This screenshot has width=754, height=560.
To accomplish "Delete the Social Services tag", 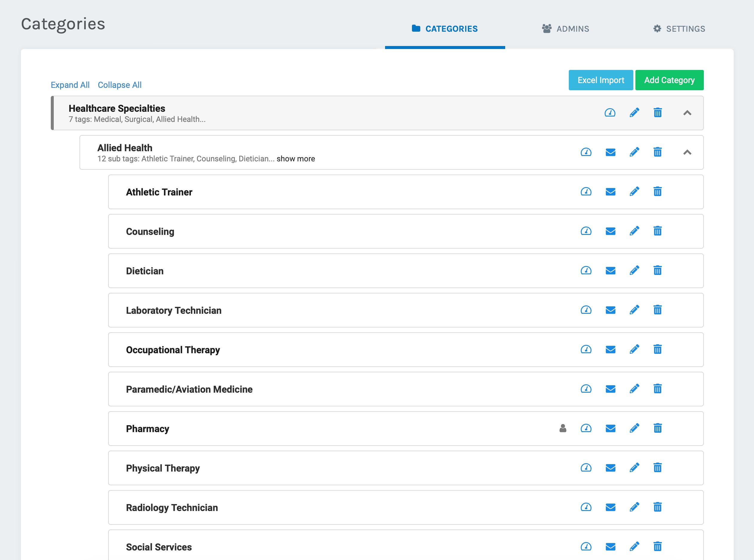I will 658,547.
